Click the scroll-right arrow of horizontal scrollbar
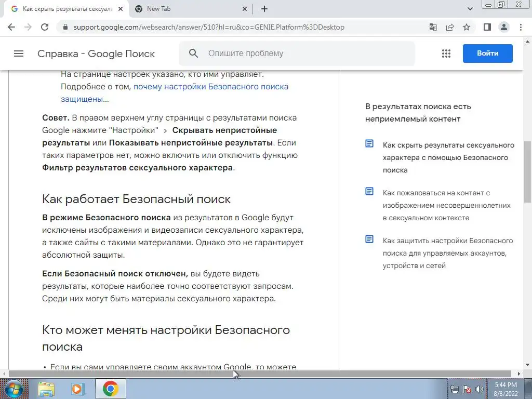Image resolution: width=532 pixels, height=399 pixels. pyautogui.click(x=519, y=374)
